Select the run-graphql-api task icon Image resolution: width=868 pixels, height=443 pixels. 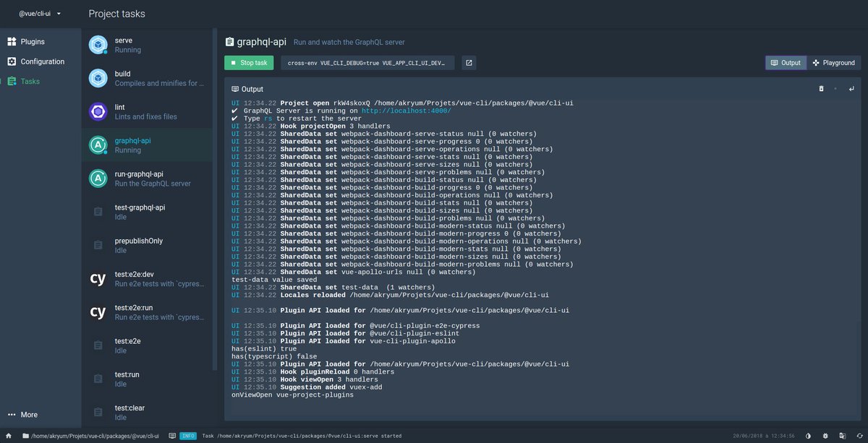(x=98, y=179)
